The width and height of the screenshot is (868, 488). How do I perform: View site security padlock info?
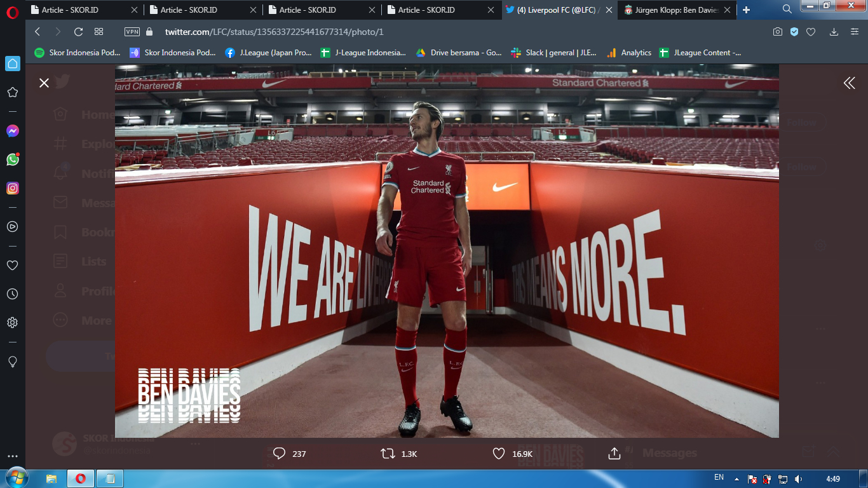pyautogui.click(x=150, y=32)
